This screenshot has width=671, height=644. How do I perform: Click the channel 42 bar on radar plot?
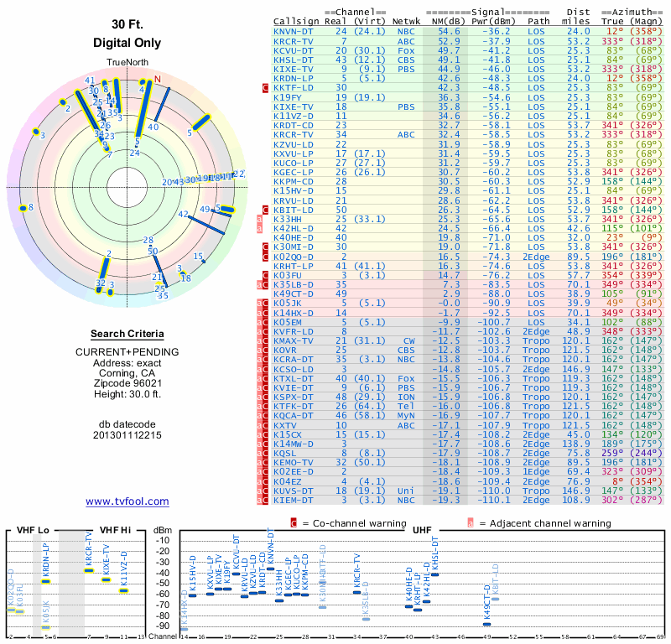pos(205,225)
